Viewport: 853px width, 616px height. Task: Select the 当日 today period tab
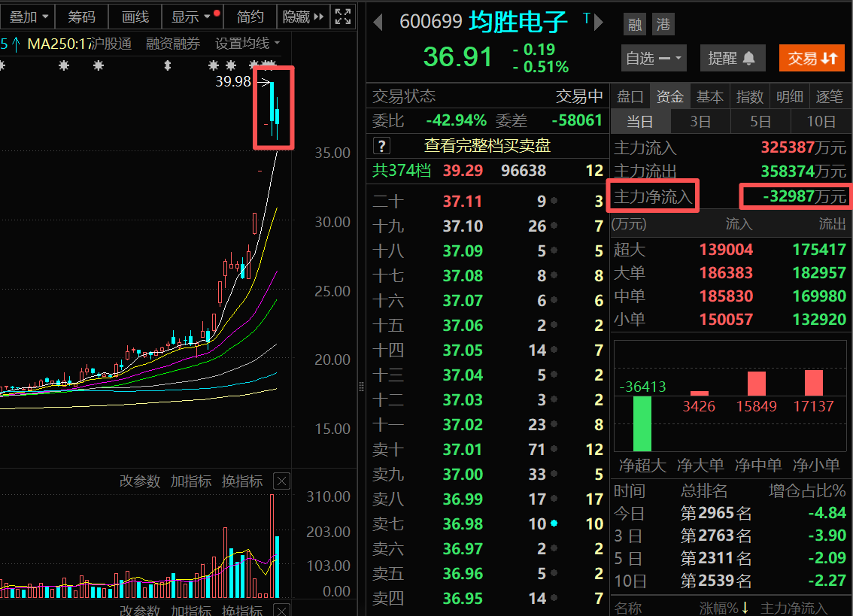(x=640, y=121)
